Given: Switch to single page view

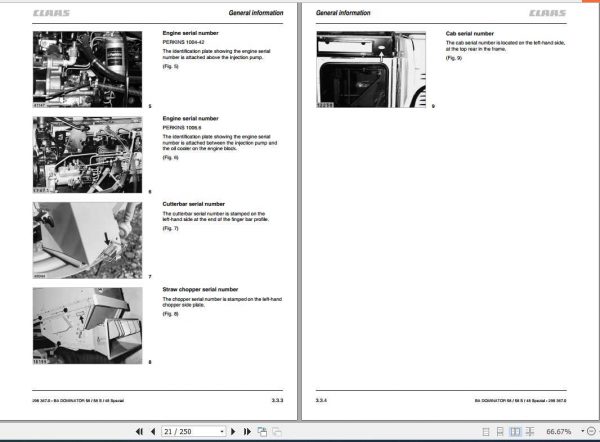Looking at the screenshot, I should pos(486,432).
